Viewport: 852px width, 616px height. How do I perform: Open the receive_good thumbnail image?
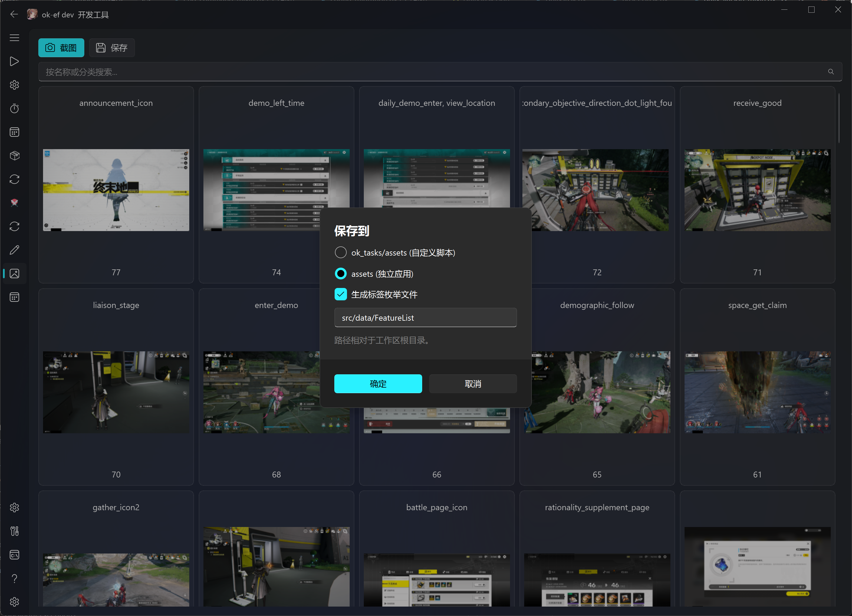pyautogui.click(x=757, y=190)
